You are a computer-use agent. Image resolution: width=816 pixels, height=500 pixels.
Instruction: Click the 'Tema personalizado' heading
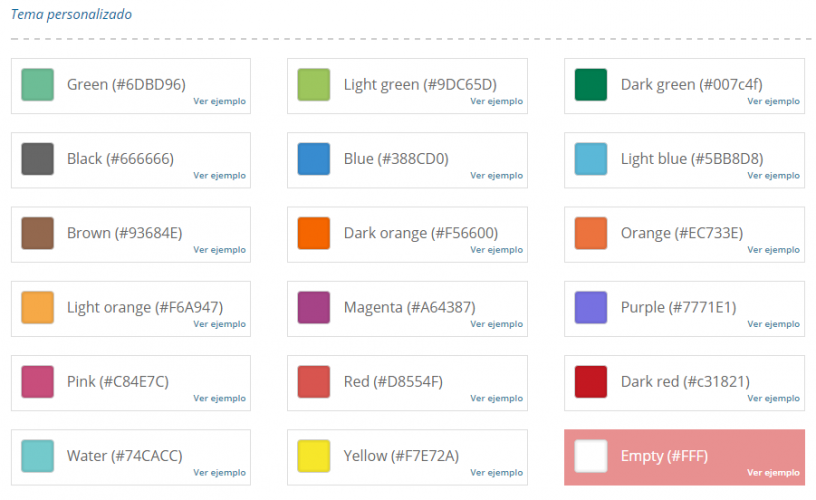pos(71,15)
